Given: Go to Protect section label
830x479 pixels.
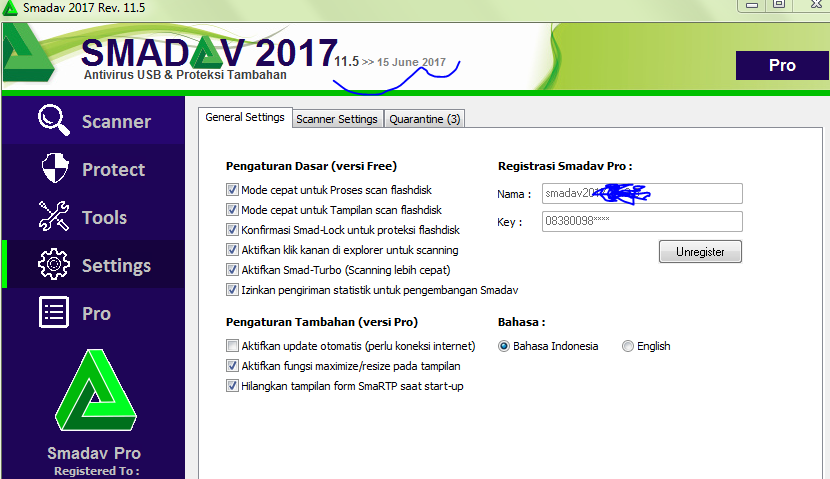Looking at the screenshot, I should [x=113, y=170].
